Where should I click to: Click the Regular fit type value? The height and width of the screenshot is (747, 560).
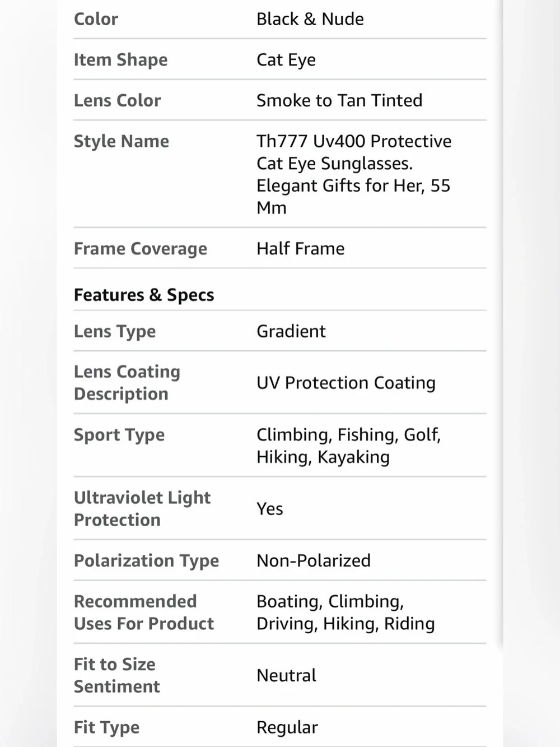coord(287,727)
